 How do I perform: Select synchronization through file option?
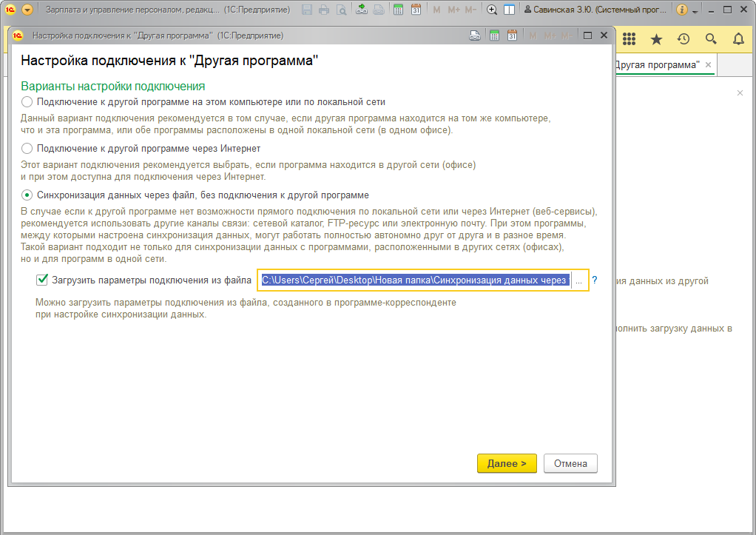pos(27,195)
